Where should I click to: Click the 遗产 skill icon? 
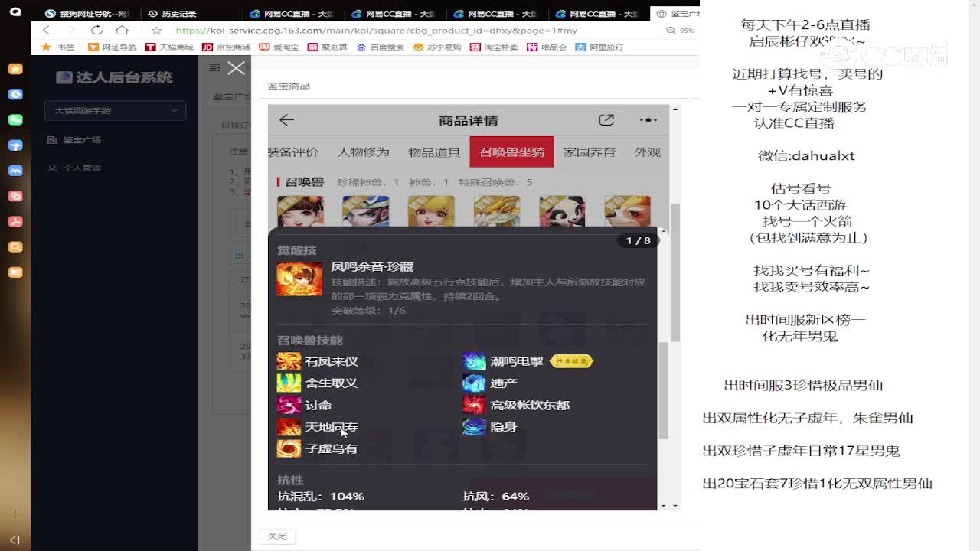pos(474,383)
